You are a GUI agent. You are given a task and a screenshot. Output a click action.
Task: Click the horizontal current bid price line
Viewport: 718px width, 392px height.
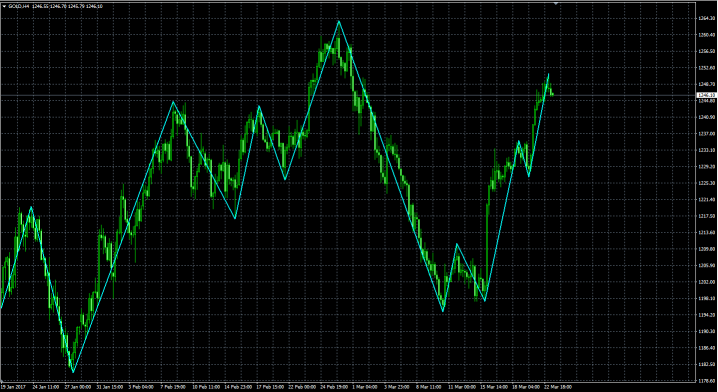click(348, 95)
